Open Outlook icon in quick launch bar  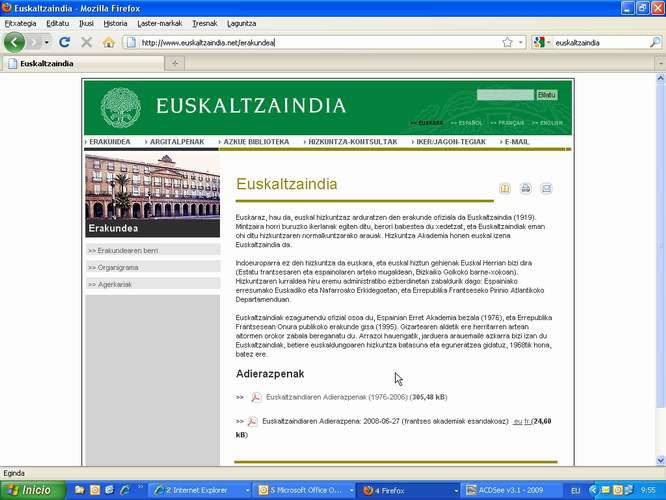[x=95, y=490]
